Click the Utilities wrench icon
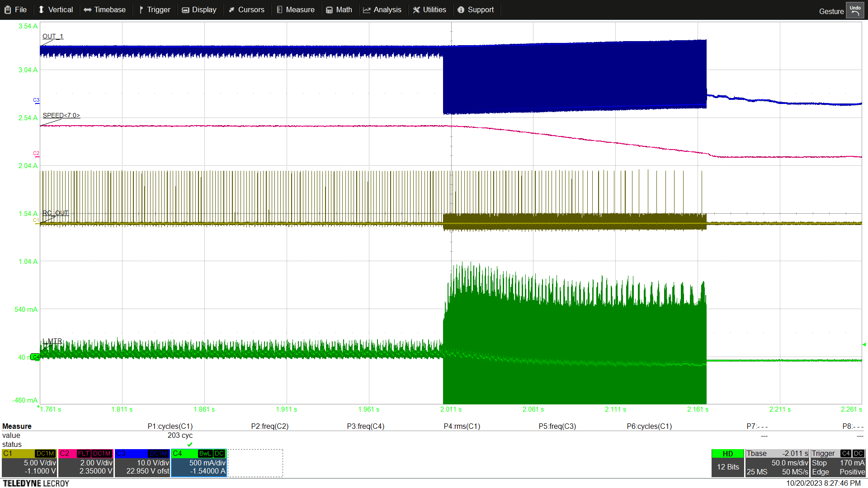Image resolution: width=868 pixels, height=488 pixels. coord(416,9)
